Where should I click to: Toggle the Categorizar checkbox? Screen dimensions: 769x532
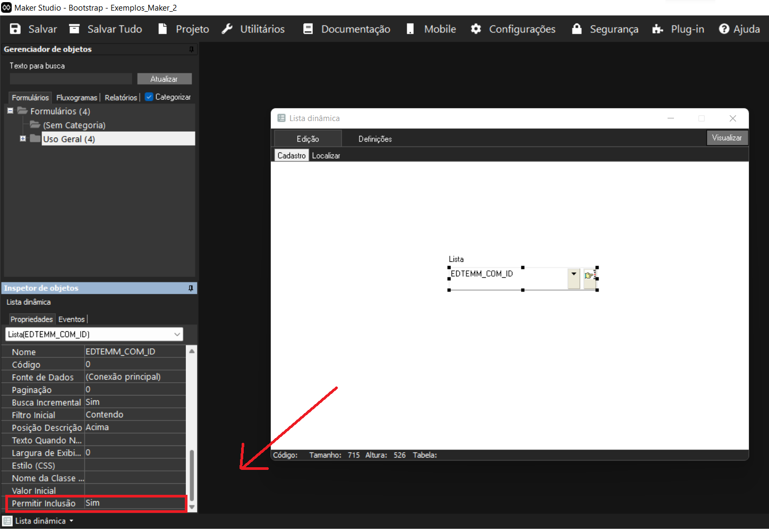[x=149, y=97]
